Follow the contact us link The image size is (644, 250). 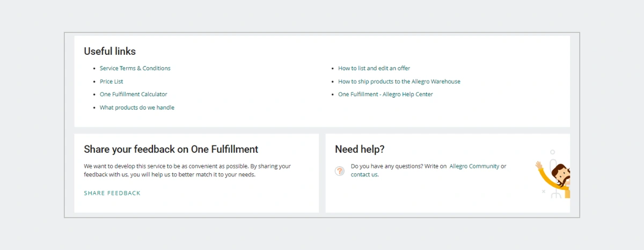click(364, 175)
